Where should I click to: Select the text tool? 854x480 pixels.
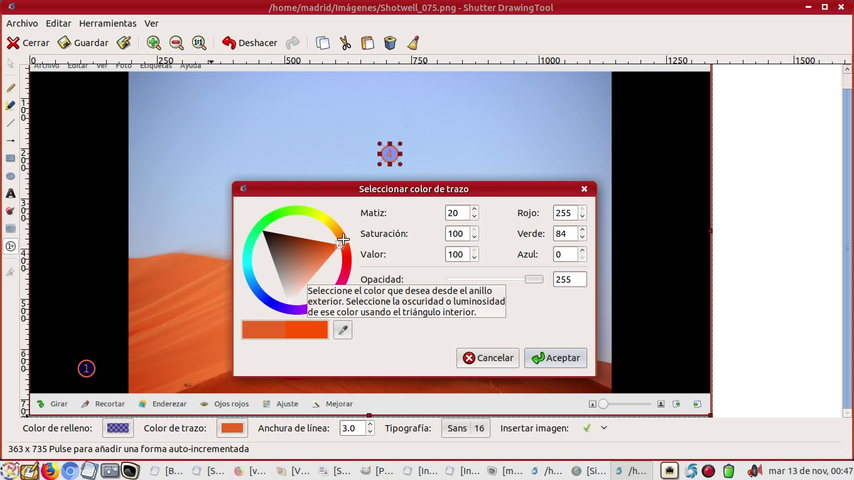[x=10, y=193]
